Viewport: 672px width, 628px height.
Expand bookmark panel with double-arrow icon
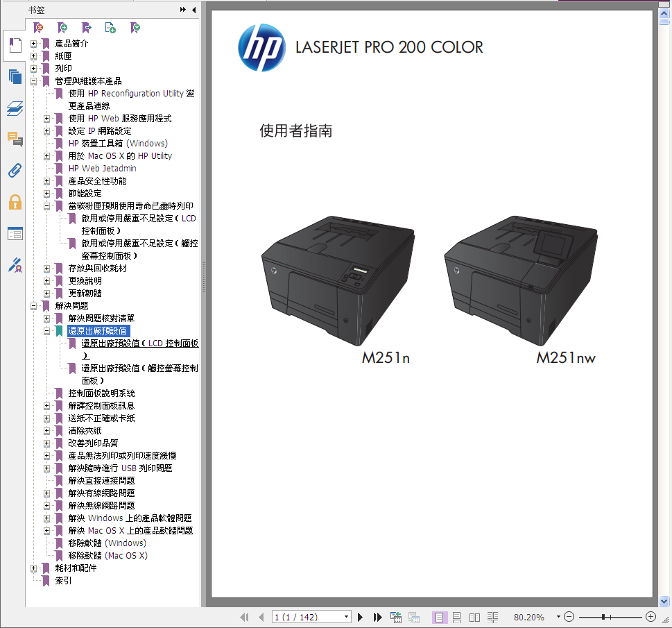tap(183, 10)
